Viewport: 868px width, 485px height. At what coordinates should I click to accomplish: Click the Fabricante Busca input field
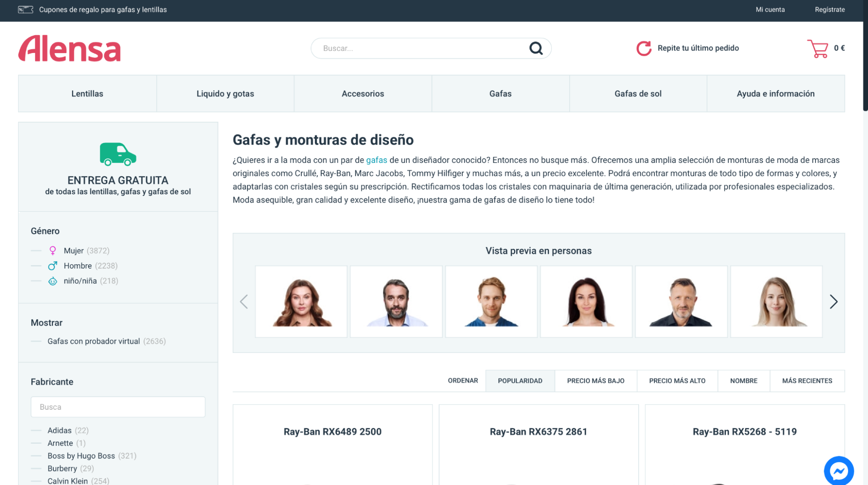pos(118,407)
